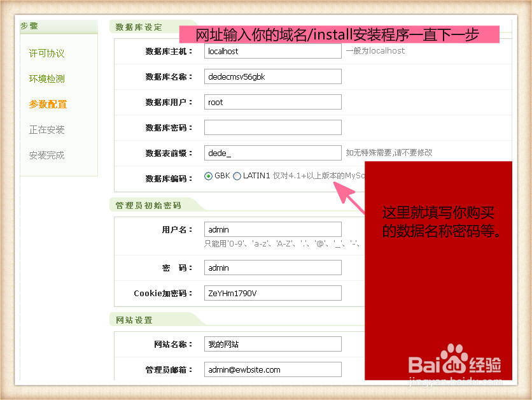Click the username allowed-characters hint text
Screen dimensions: 532x400
282,244
